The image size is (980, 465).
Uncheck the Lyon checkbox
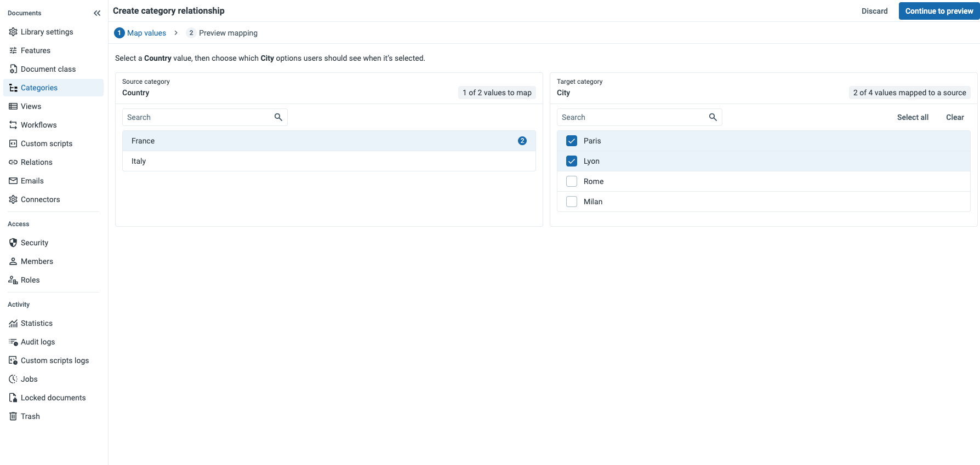(x=572, y=161)
